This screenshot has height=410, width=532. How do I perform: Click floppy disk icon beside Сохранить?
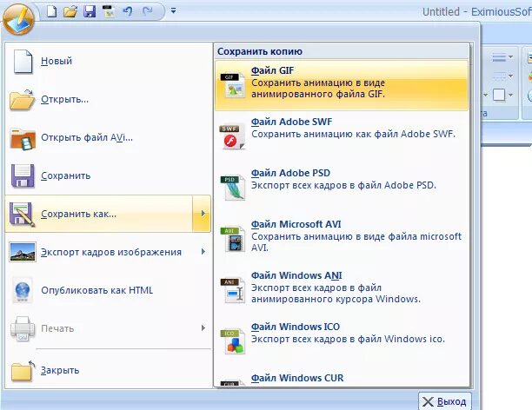23,176
